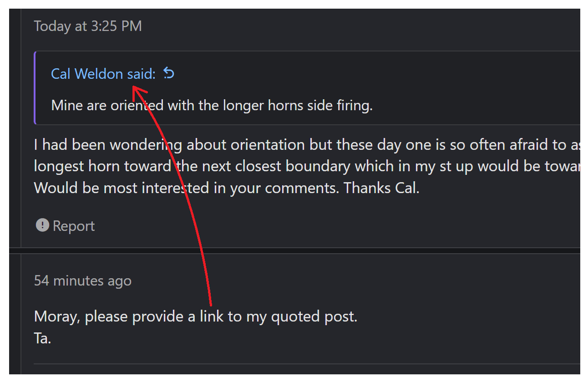
Task: Click the jump-to-quoted-post arrow icon
Action: coord(169,73)
